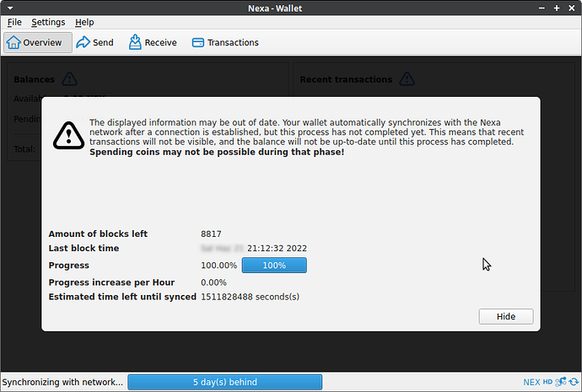Go to the Transactions page
The width and height of the screenshot is (582, 392).
coord(225,43)
